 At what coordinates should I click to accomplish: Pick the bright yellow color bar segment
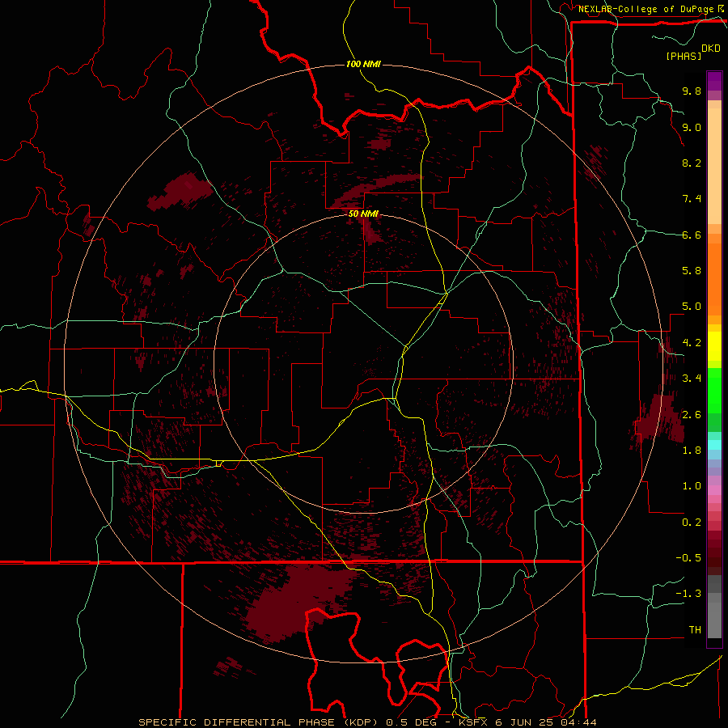click(x=714, y=346)
